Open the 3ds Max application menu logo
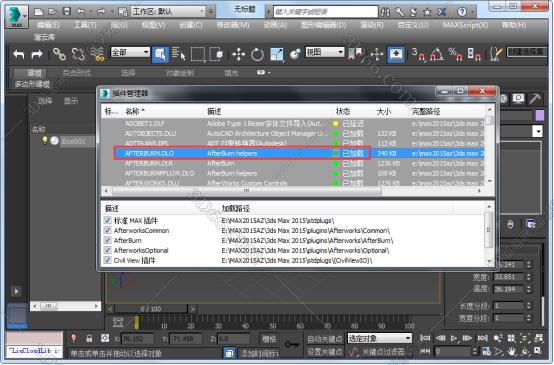The width and height of the screenshot is (554, 365). [x=16, y=16]
